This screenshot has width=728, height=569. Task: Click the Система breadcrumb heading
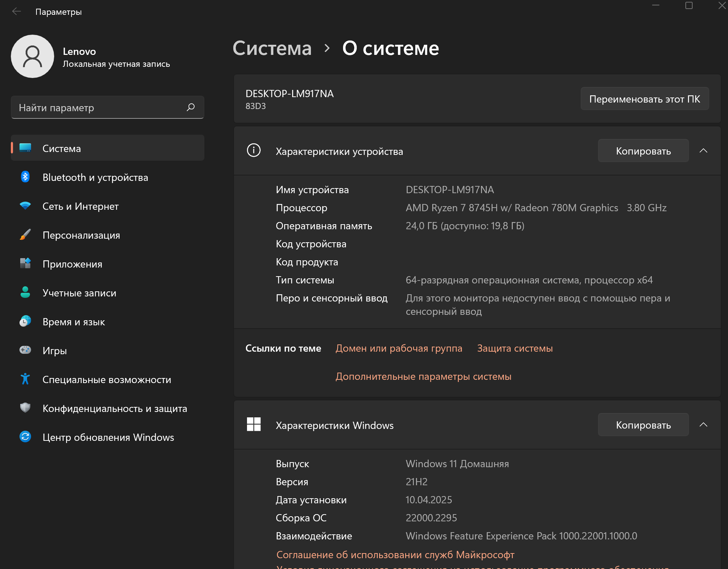coord(272,48)
